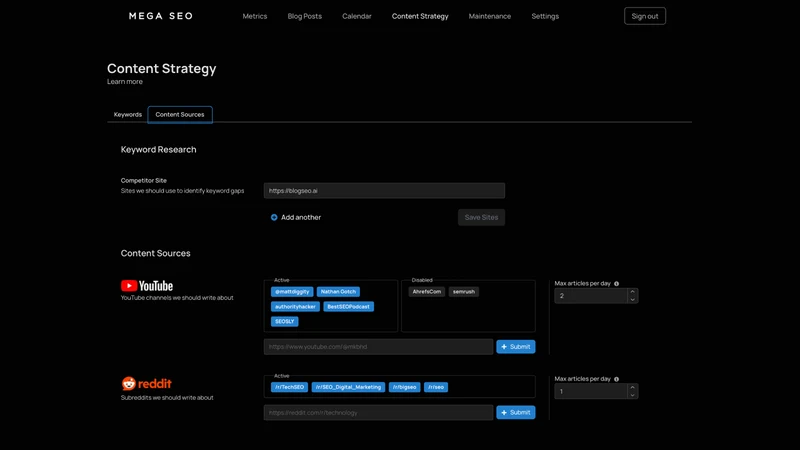Click the reddit max articles field
The width and height of the screenshot is (800, 450).
coord(591,391)
